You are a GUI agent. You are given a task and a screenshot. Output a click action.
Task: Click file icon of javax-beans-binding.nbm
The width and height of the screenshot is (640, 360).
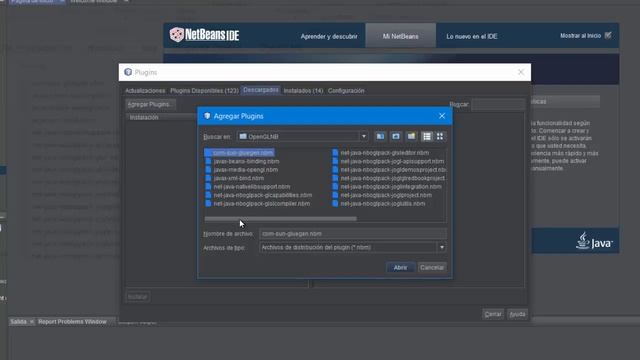point(208,161)
